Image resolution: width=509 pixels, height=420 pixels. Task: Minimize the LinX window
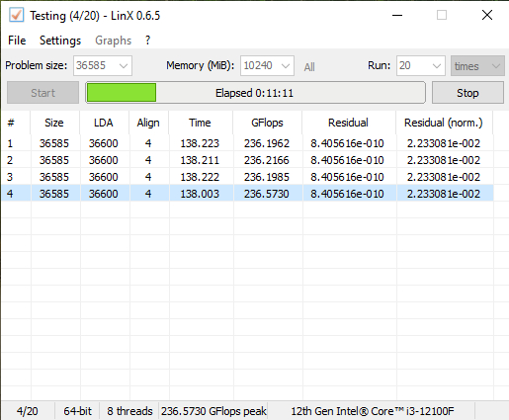(397, 15)
